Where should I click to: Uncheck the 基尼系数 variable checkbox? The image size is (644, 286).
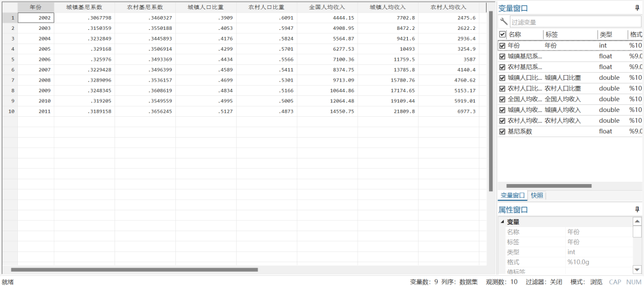click(x=502, y=131)
